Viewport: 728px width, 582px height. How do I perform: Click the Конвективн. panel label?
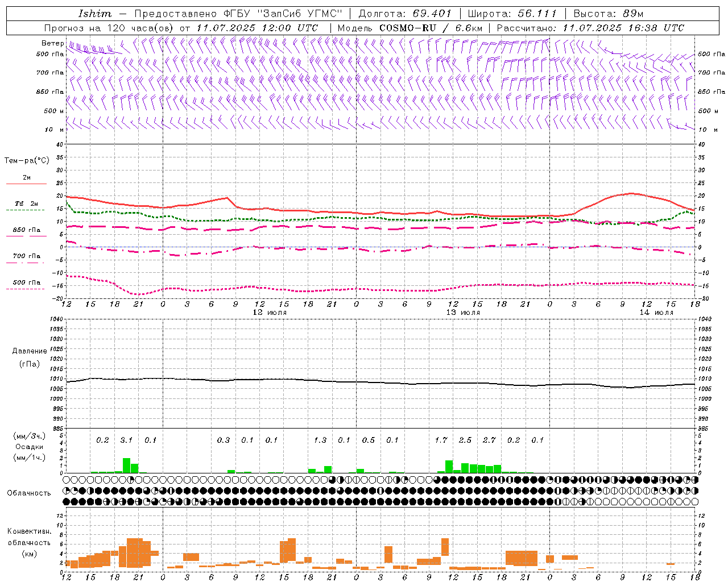pos(29,531)
